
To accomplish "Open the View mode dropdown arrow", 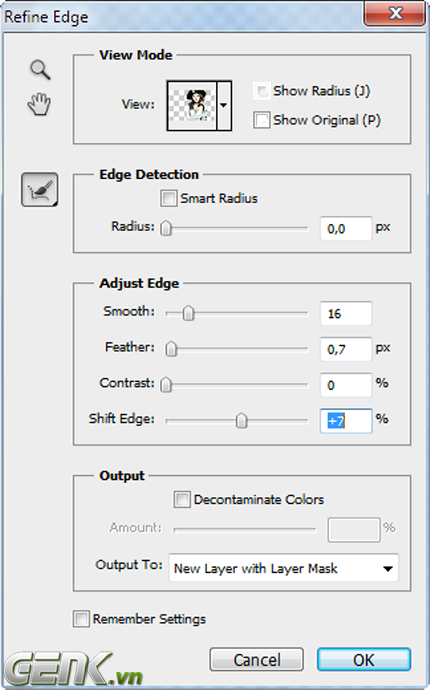I will [224, 106].
